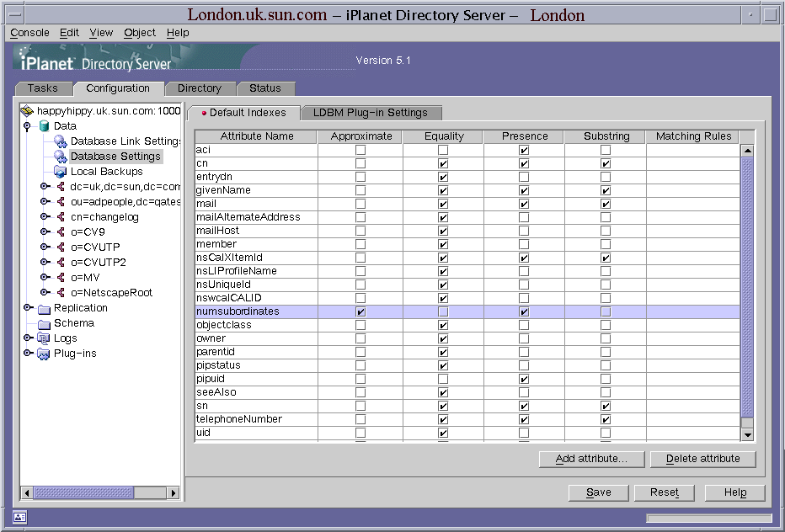Image resolution: width=785 pixels, height=532 pixels.
Task: Click the suffix icon next to o=CV9
Action: point(61,231)
